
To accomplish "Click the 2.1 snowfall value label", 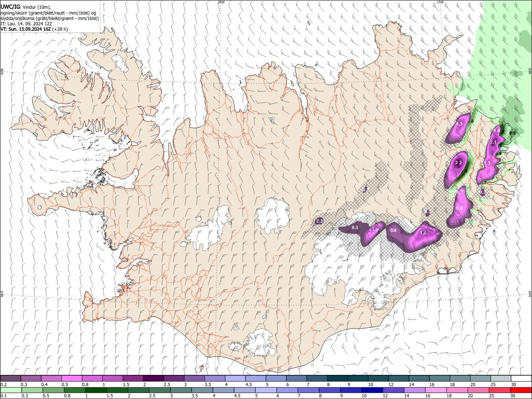I will (x=493, y=143).
